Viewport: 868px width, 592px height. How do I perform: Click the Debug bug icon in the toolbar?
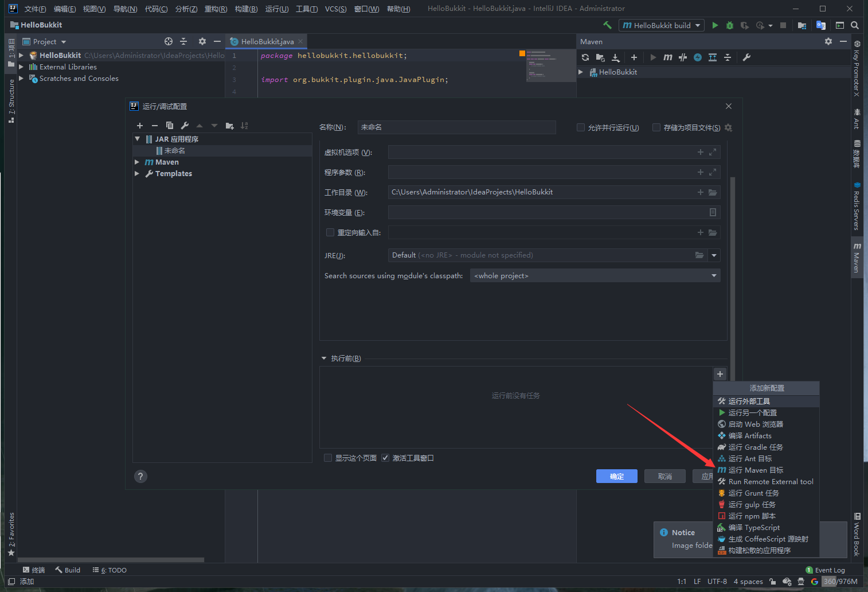click(x=729, y=25)
